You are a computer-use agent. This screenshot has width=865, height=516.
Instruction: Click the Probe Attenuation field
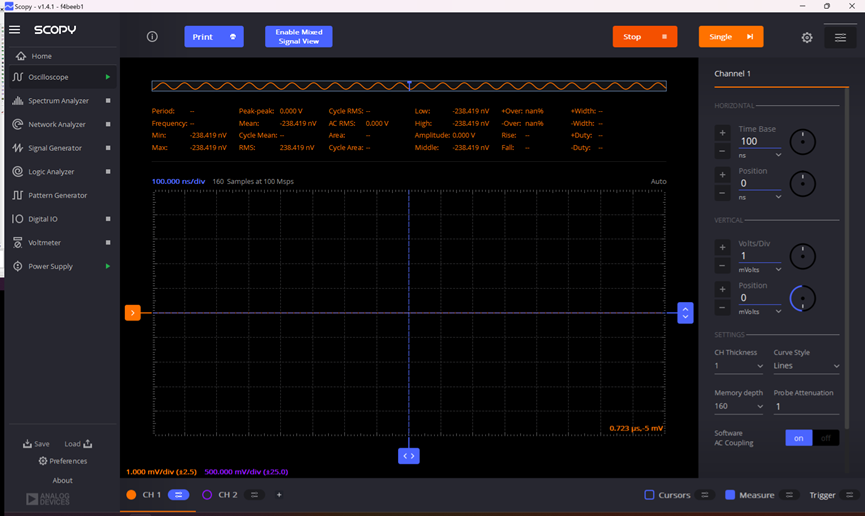point(806,407)
